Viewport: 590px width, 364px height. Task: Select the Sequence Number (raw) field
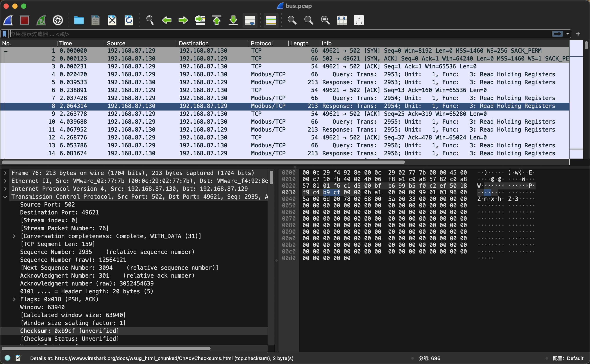coord(73,260)
